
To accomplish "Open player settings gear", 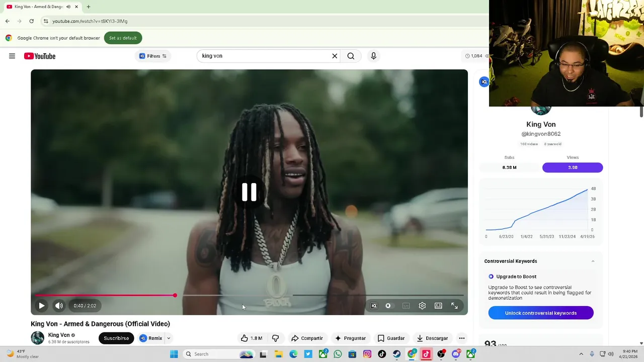I will tap(422, 306).
